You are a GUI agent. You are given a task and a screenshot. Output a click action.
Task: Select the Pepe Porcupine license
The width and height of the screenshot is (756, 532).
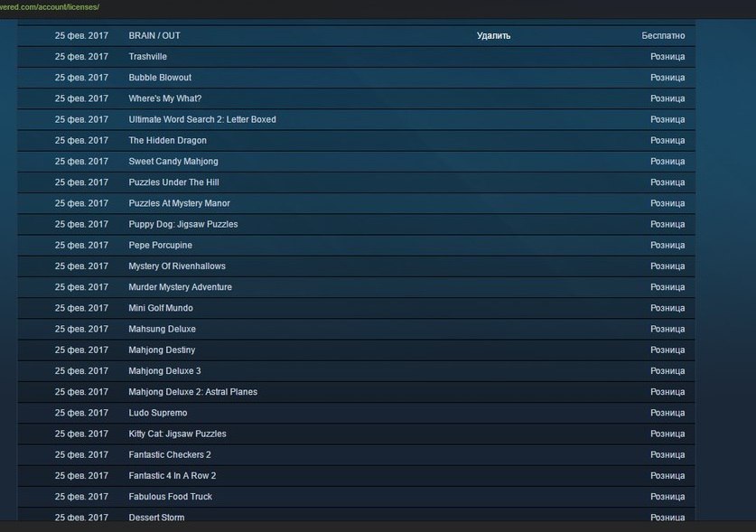point(160,246)
